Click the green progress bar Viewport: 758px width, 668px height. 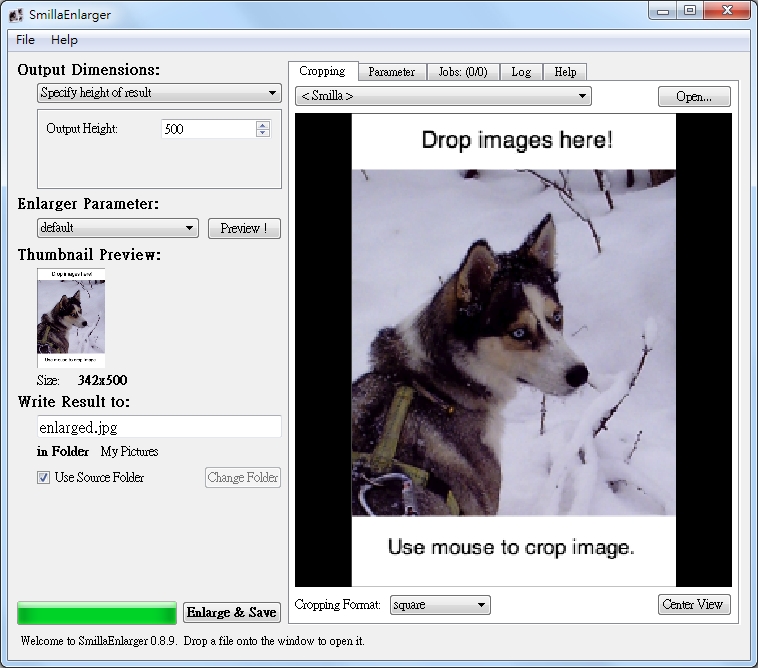coord(97,613)
